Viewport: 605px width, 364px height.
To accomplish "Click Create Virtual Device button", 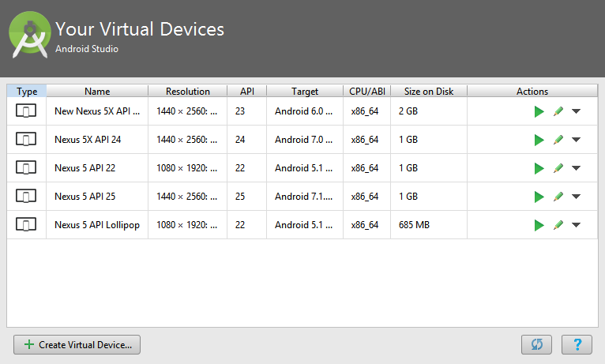I will 77,344.
